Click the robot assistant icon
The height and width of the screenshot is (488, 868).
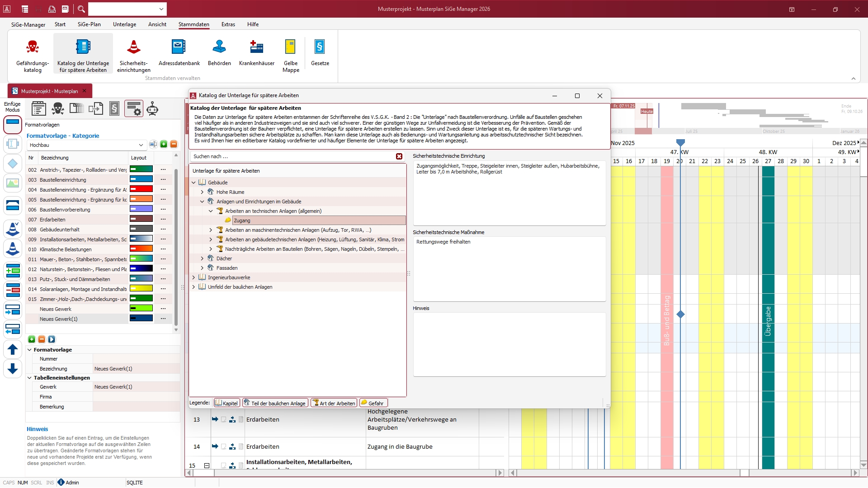[152, 109]
